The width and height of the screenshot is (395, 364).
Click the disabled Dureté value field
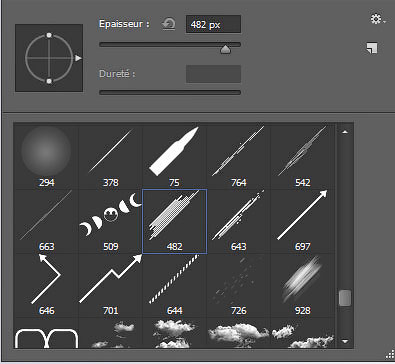pyautogui.click(x=213, y=74)
